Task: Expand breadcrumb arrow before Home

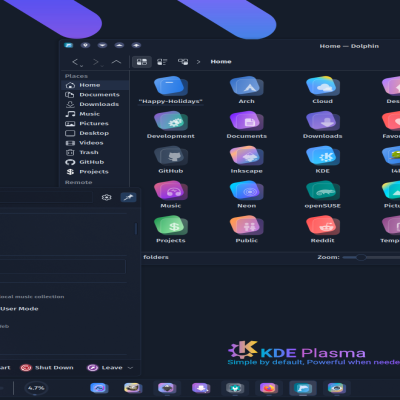Action: [x=198, y=62]
